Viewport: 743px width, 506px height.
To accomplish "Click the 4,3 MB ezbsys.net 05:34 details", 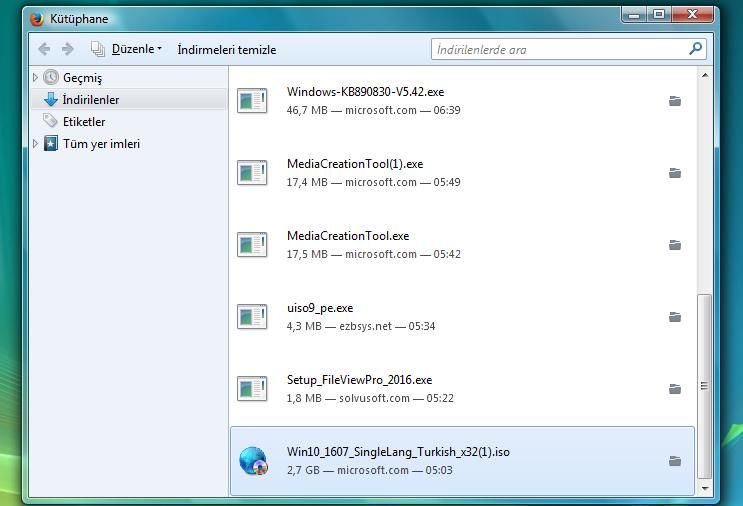I will (x=361, y=326).
